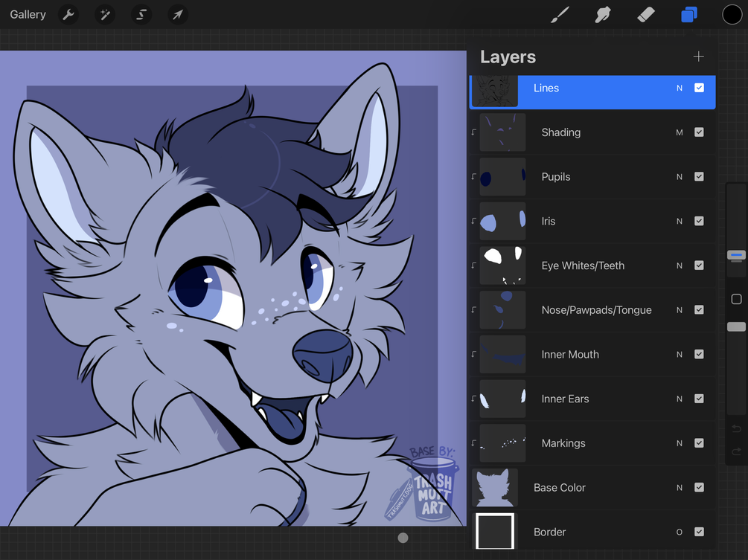Image resolution: width=748 pixels, height=560 pixels.
Task: Select the Nose/Pawpads/Tongue layer name
Action: (x=596, y=310)
